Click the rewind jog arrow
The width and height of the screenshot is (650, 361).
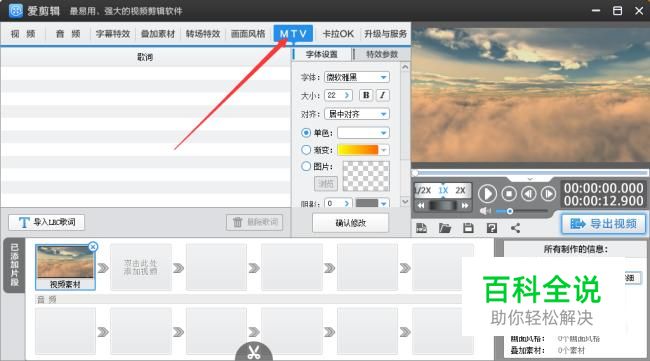tap(421, 205)
